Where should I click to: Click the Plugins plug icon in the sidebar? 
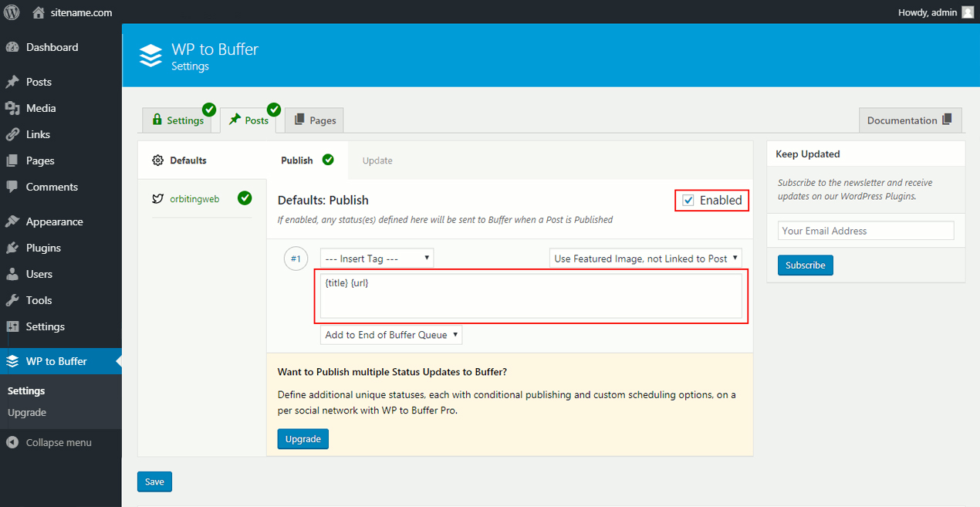tap(12, 248)
